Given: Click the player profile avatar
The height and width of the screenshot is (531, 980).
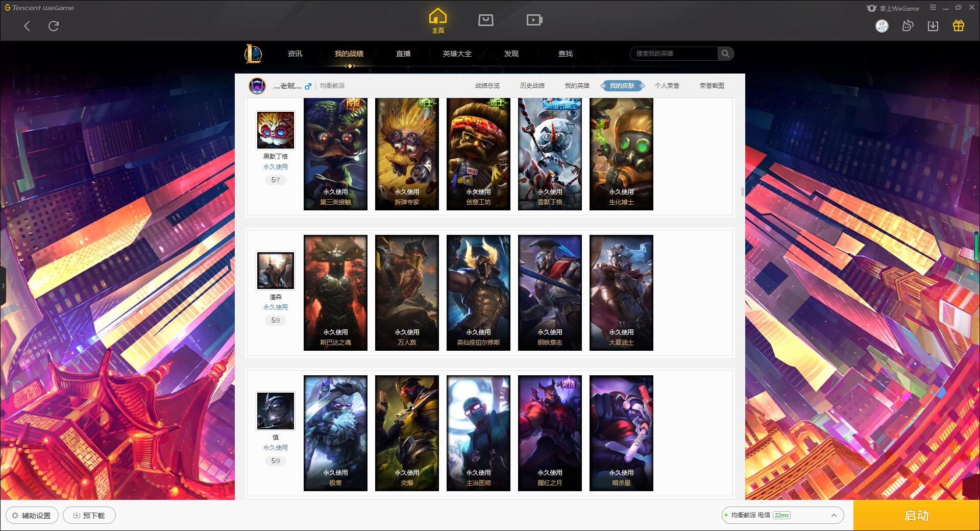Looking at the screenshot, I should pyautogui.click(x=257, y=86).
